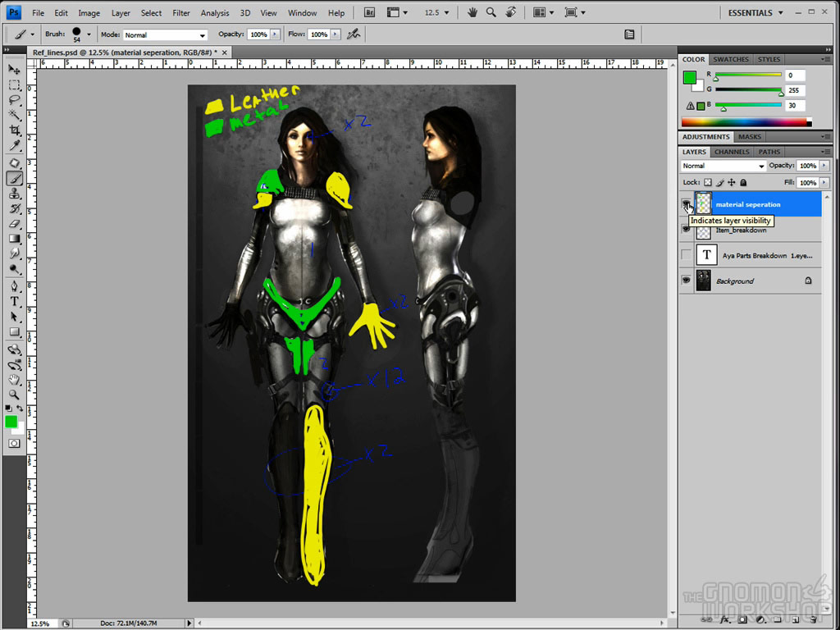Reset default foreground and background colors
840x630 pixels.
8,409
